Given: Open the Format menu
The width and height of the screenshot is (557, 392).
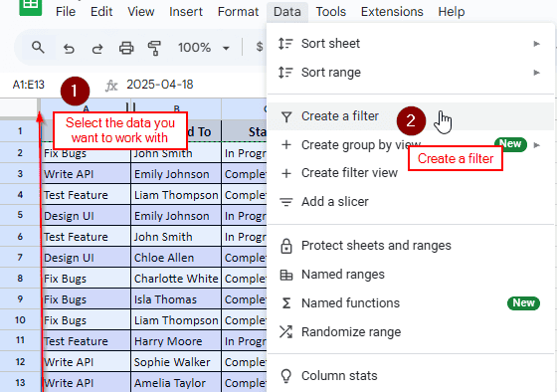Looking at the screenshot, I should (x=238, y=11).
